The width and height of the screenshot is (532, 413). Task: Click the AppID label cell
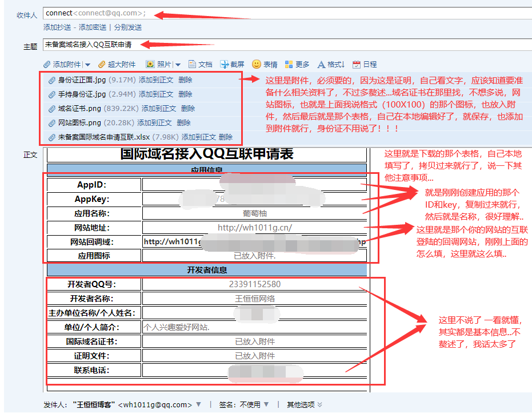pyautogui.click(x=94, y=185)
